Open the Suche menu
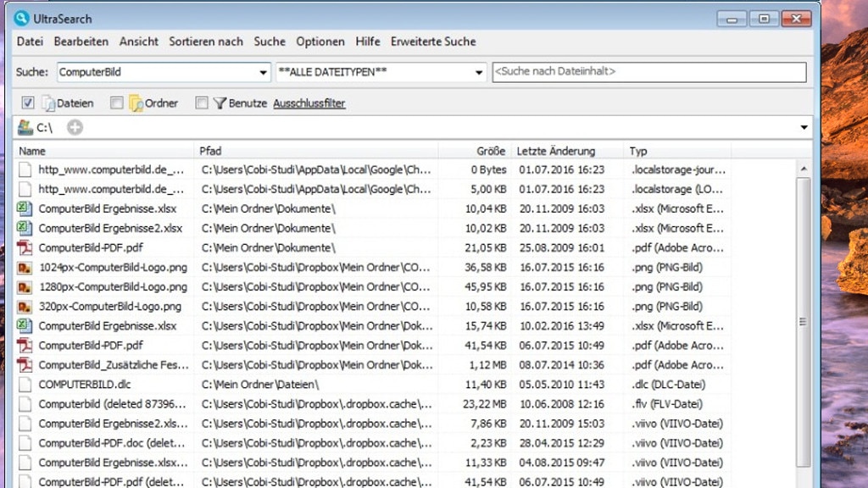This screenshot has height=488, width=868. (270, 42)
